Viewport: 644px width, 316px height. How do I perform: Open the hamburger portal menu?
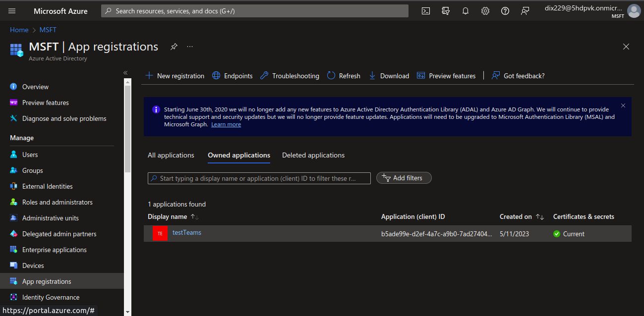tap(12, 11)
